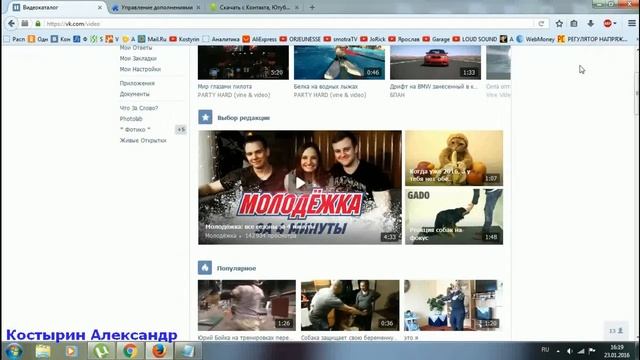Open the smotraTV bookmark
The height and width of the screenshot is (360, 640).
(341, 39)
